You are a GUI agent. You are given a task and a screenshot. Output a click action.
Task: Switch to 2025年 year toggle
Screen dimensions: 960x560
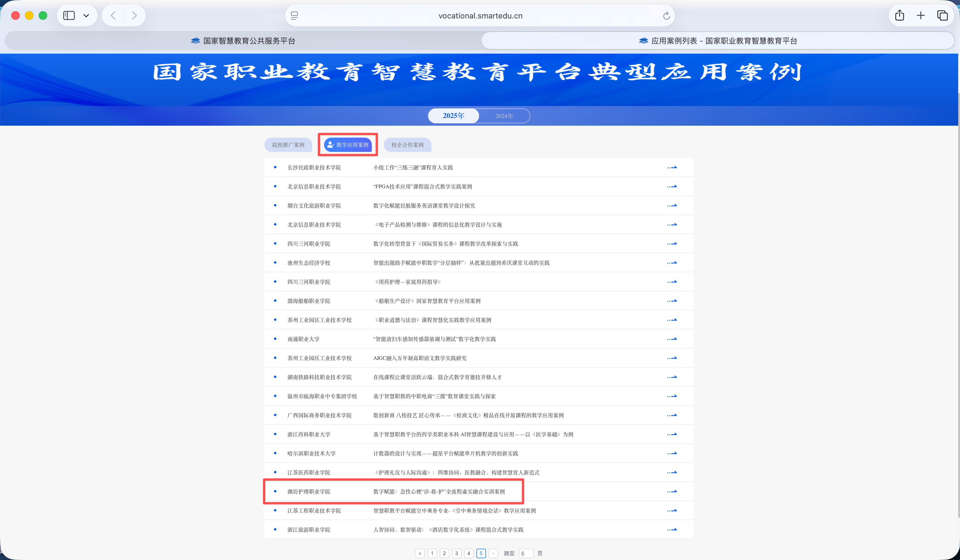point(453,116)
